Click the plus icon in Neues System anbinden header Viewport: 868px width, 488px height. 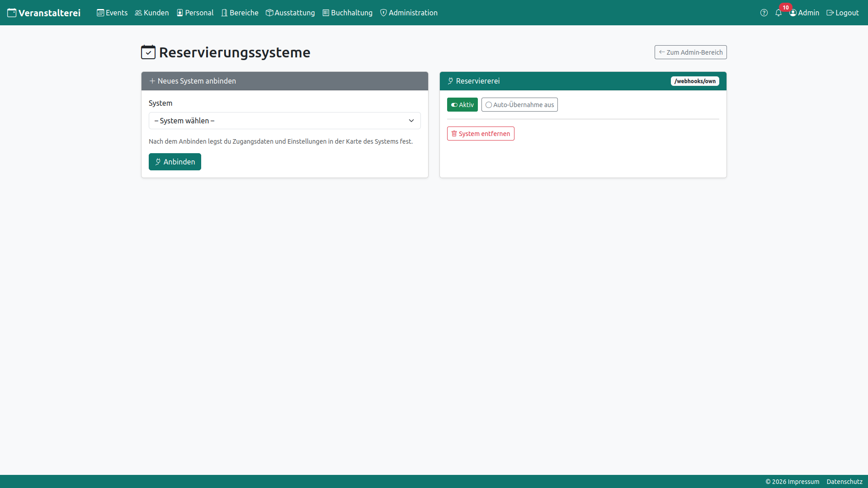152,81
